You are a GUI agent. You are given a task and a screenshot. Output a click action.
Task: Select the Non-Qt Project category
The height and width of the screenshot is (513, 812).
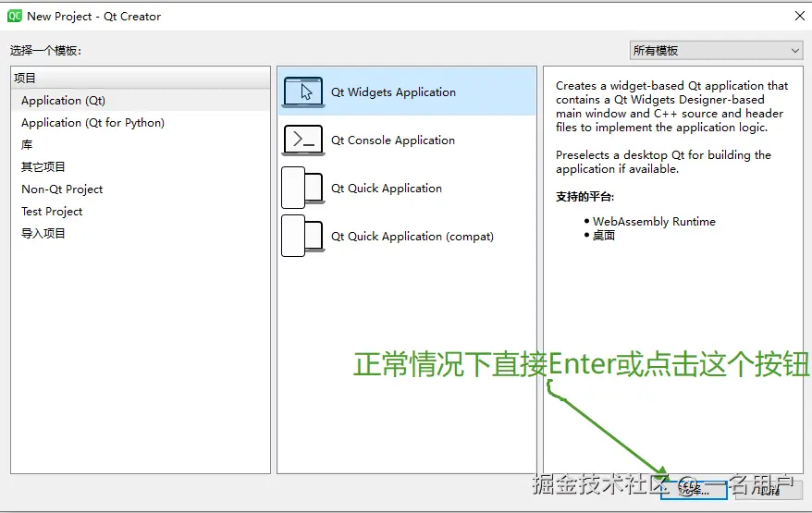coord(141,189)
